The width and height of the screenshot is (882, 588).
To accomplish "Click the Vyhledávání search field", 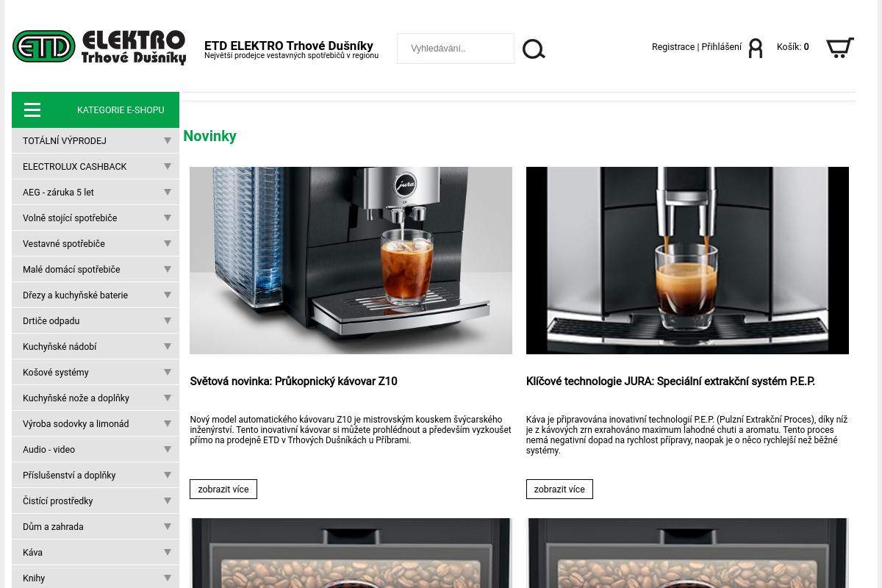I will (x=456, y=49).
